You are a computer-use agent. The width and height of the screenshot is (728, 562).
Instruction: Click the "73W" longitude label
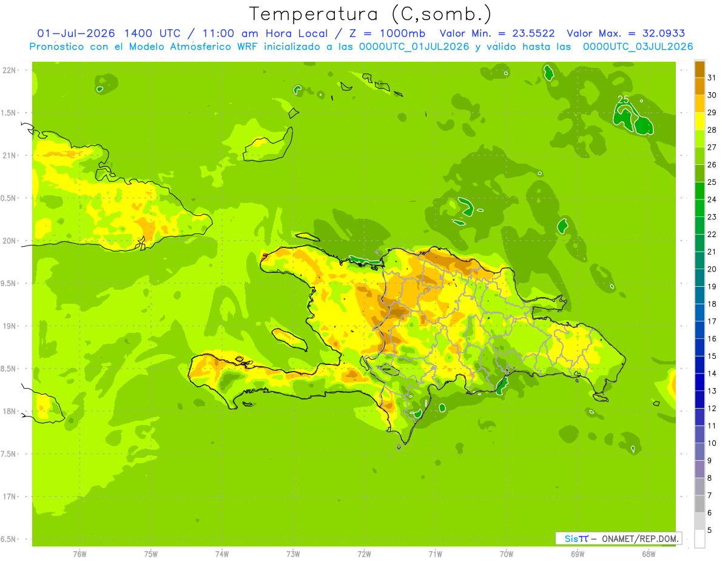coord(293,554)
